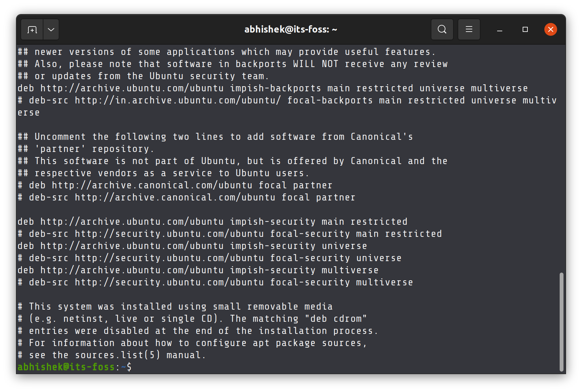Click the impish-security multiverse source line
Viewport: 582px width, 392px height.
(x=198, y=270)
